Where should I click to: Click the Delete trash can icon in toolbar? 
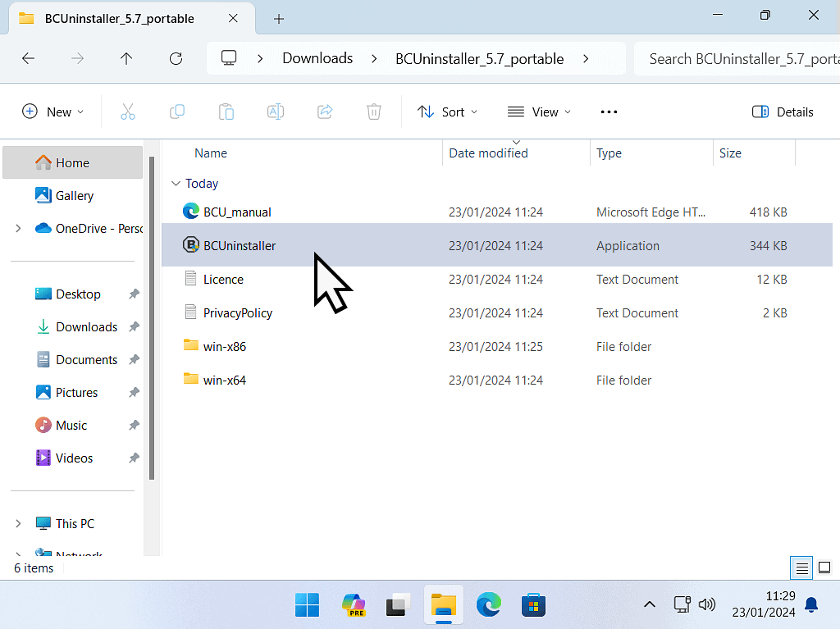tap(374, 112)
